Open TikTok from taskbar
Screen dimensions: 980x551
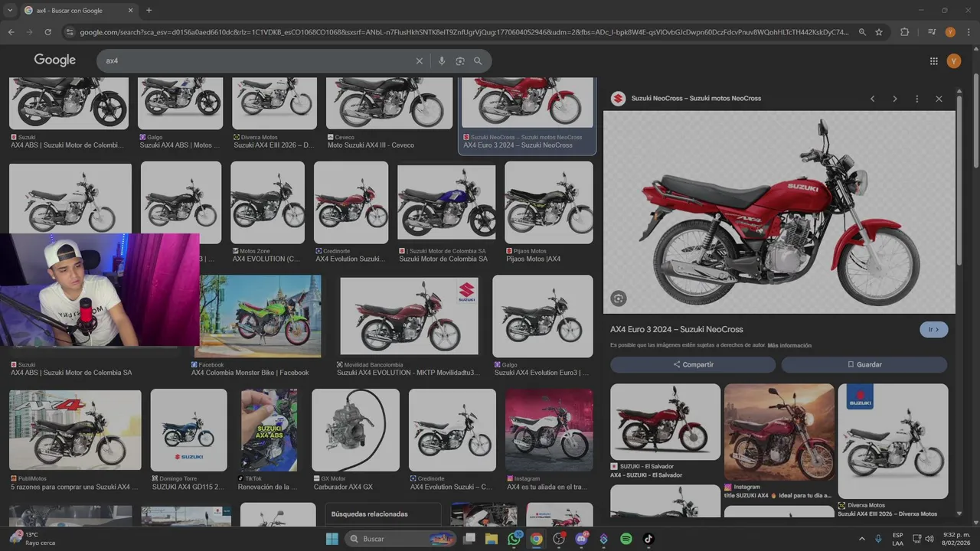coord(648,539)
